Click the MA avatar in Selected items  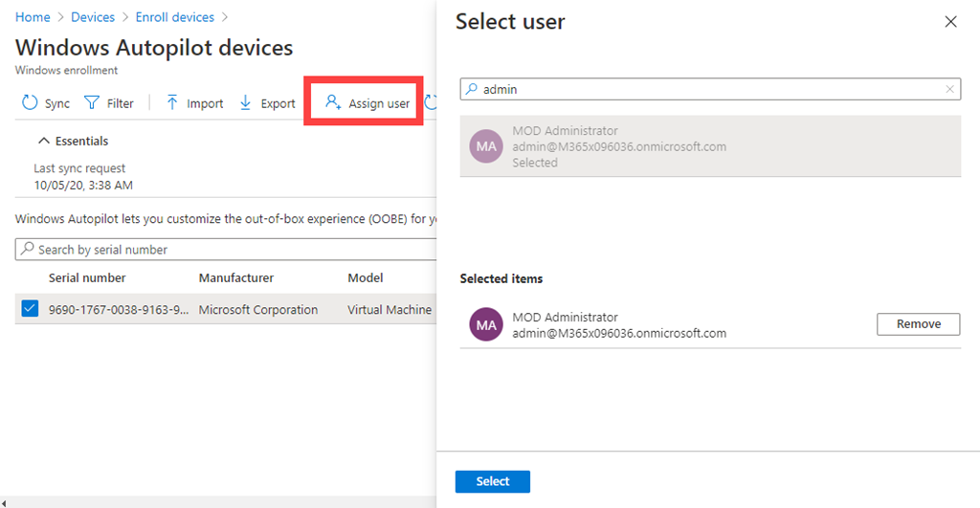[486, 325]
